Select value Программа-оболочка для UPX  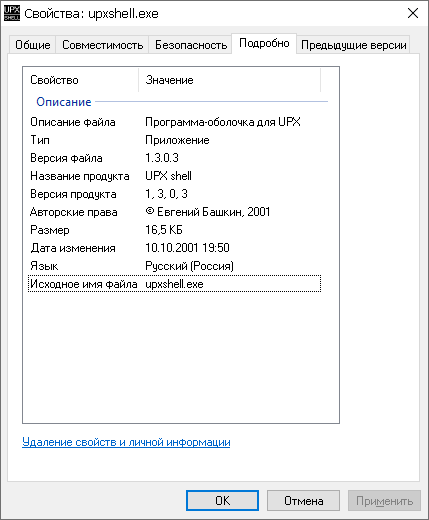(x=223, y=122)
